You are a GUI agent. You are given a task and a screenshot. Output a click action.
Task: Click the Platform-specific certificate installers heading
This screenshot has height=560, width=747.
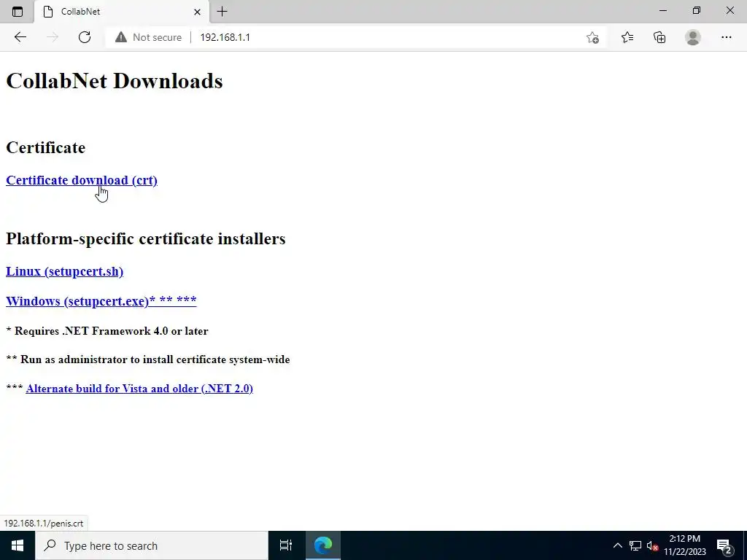[x=146, y=238]
